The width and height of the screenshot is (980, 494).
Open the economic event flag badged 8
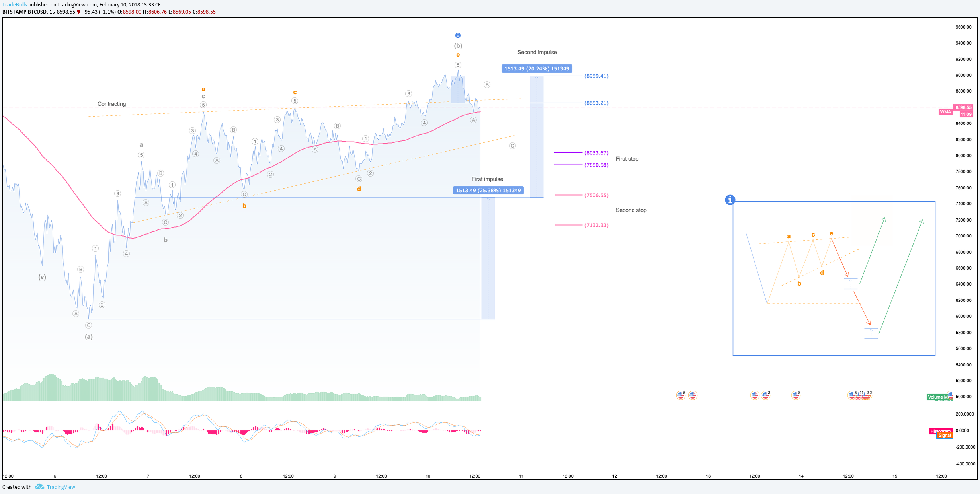point(796,395)
